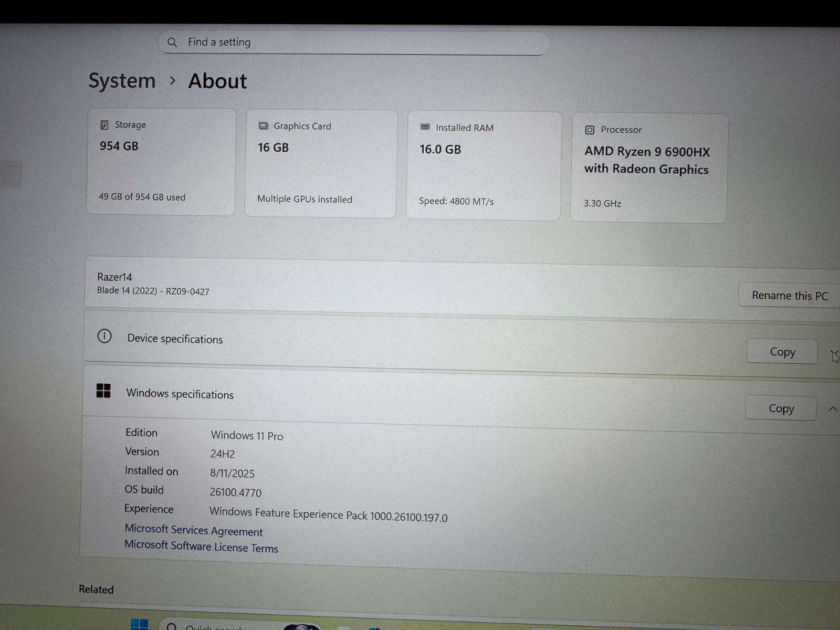Click the Speed: 4800 MT/s text
Screen dimensions: 840x630
[x=456, y=201]
